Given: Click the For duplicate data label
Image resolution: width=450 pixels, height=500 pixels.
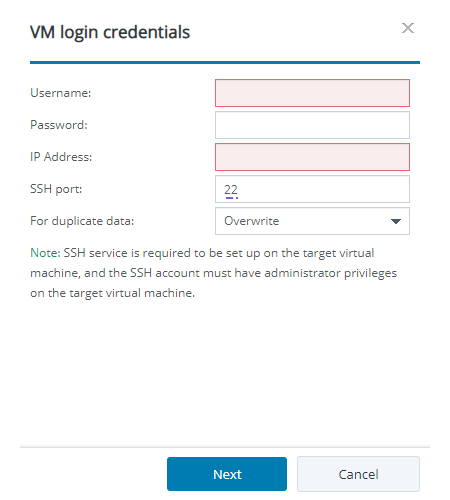Looking at the screenshot, I should (x=82, y=221).
